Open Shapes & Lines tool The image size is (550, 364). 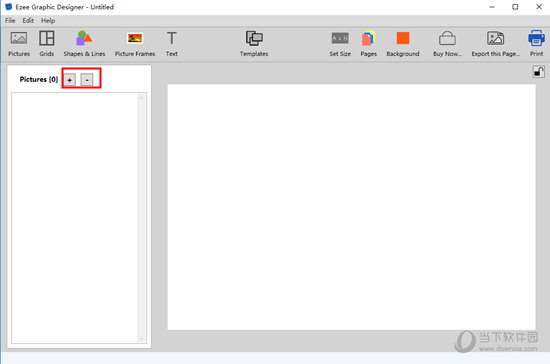[x=84, y=44]
